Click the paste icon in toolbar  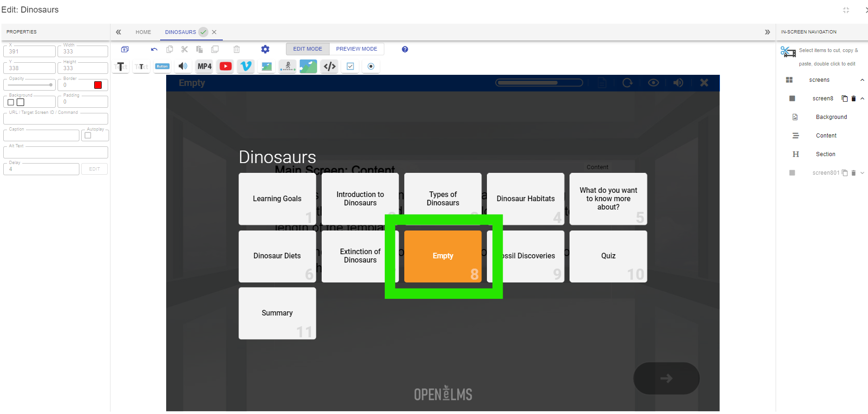200,49
